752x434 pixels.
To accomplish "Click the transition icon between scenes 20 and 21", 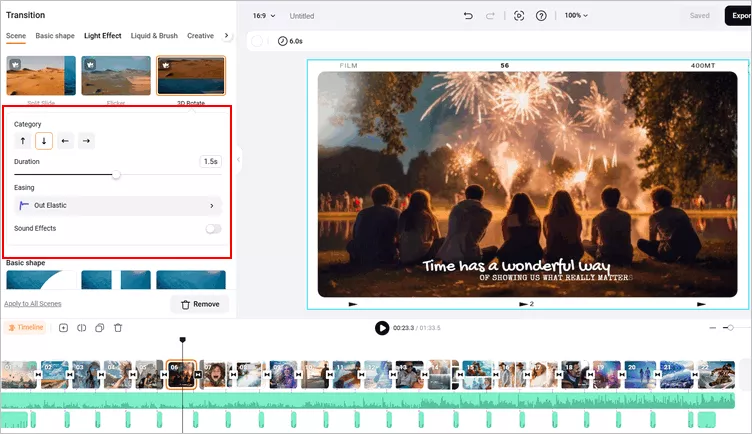I will (x=658, y=375).
